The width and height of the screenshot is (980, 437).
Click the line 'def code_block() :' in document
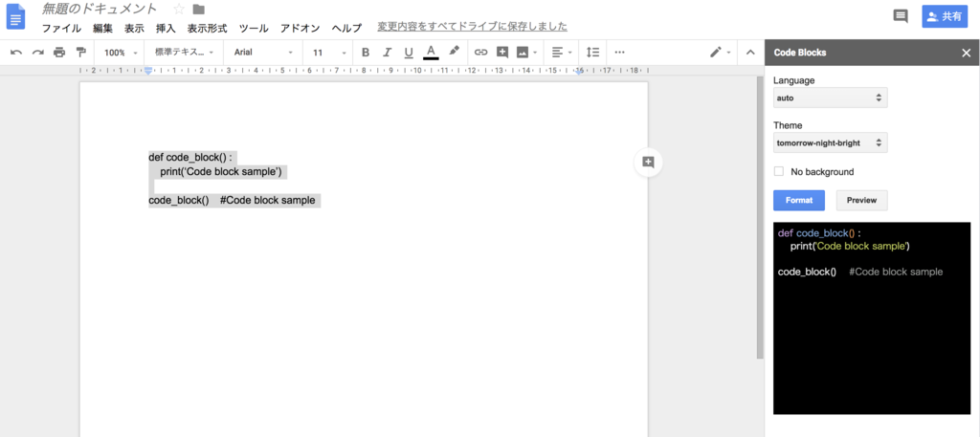click(x=190, y=158)
